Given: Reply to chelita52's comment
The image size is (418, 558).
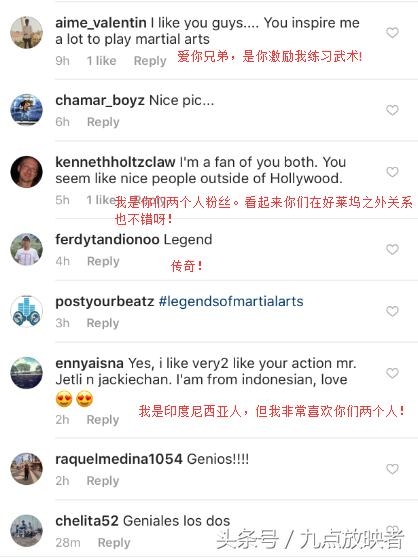Looking at the screenshot, I should pyautogui.click(x=114, y=543).
